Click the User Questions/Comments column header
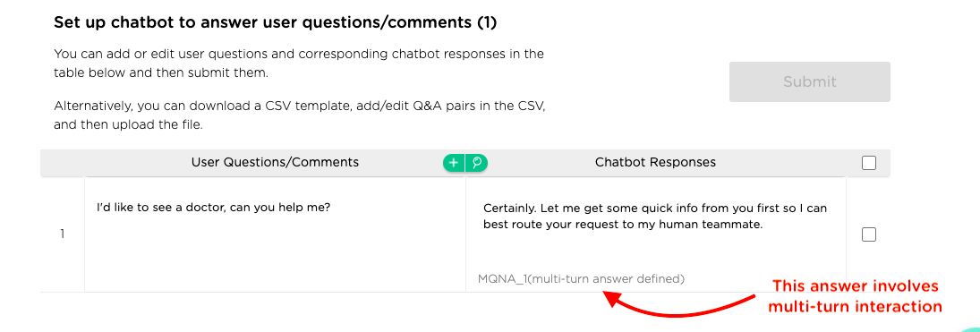Viewport: 980px width, 332px height. coord(275,163)
